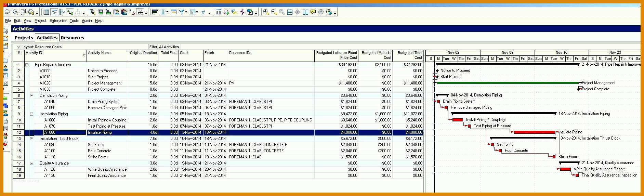Click the Nov 09 timescale header
This screenshot has width=644, height=196.
508,52
